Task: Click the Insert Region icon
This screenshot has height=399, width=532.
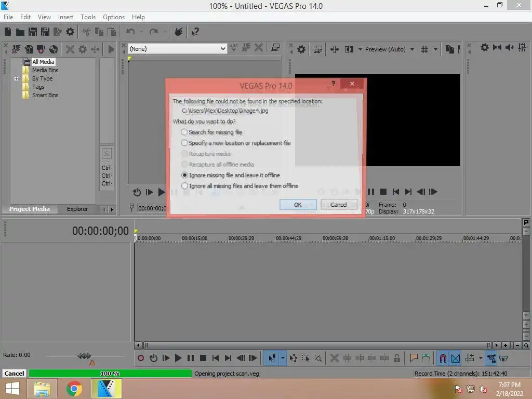Action: (x=426, y=358)
